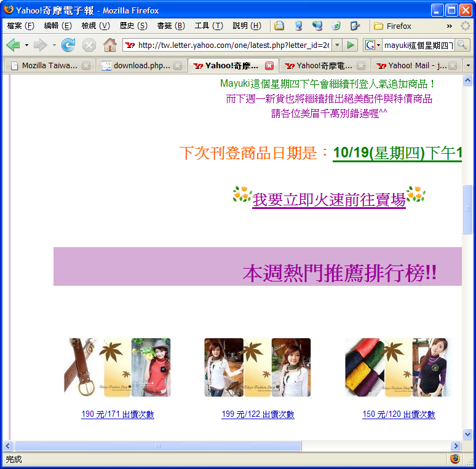
Task: Open the 歷史 (S) menu
Action: coord(133,26)
